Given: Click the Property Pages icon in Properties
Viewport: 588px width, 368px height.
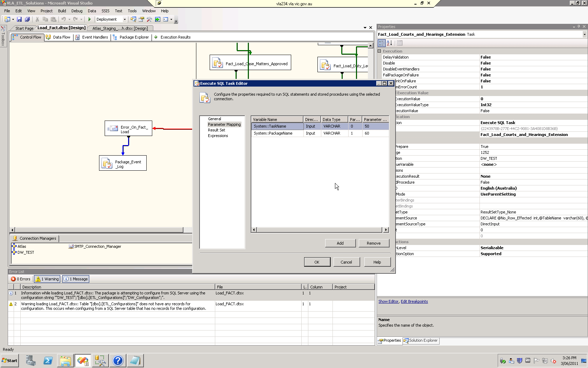Looking at the screenshot, I should (x=400, y=43).
